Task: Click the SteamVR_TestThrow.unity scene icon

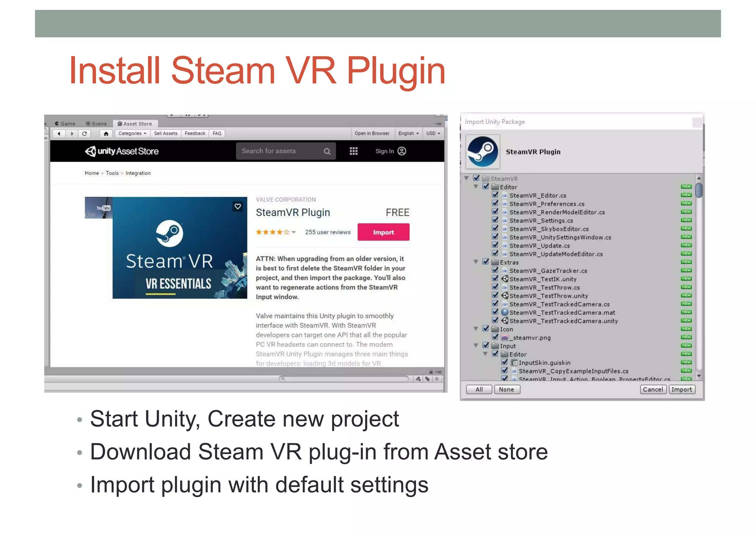Action: tap(505, 296)
